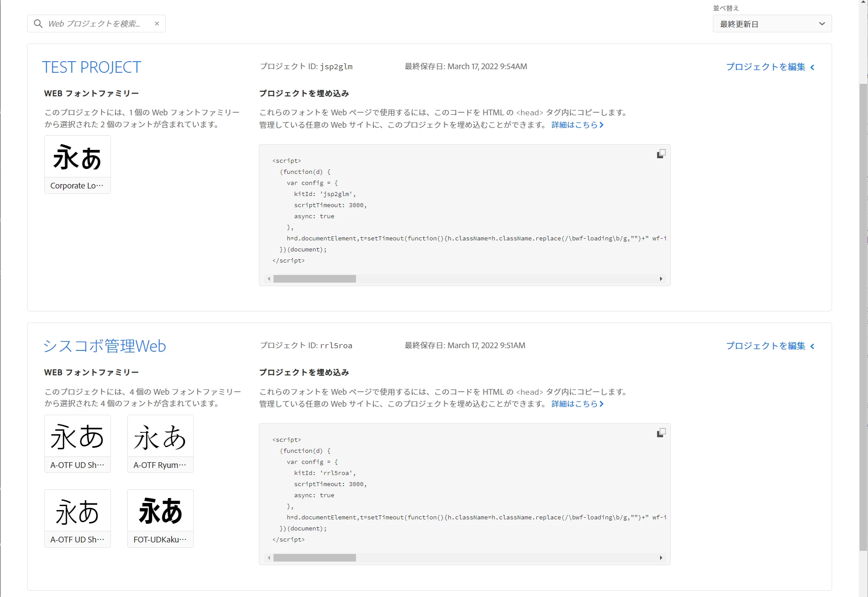Open the TEST PROJECT title link

point(92,67)
